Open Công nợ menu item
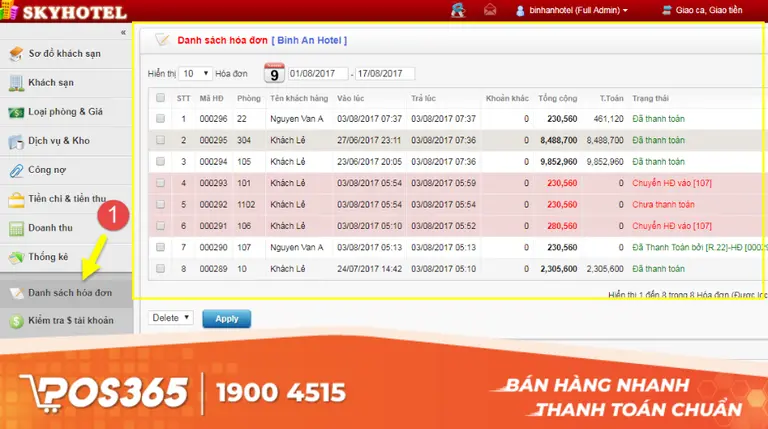768x429 pixels. 47,170
